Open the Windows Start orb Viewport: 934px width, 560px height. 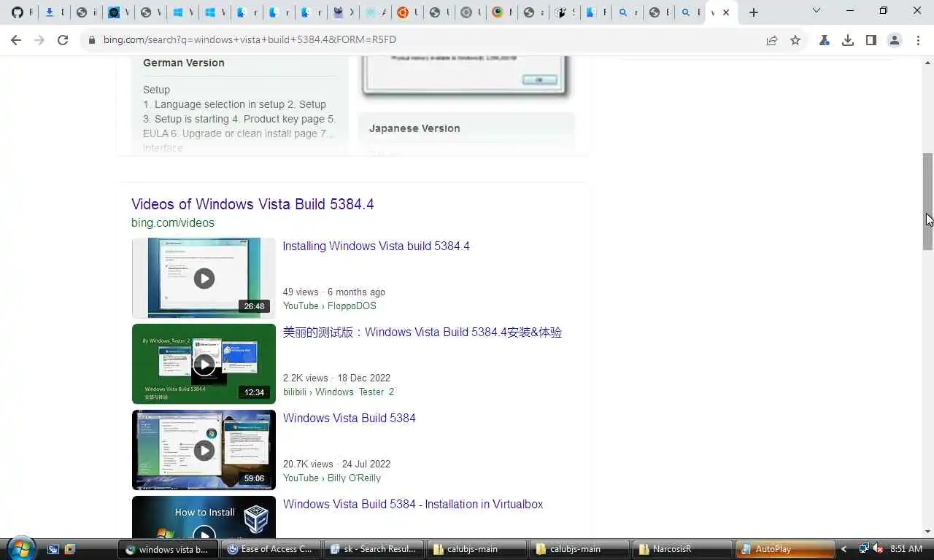pos(20,548)
